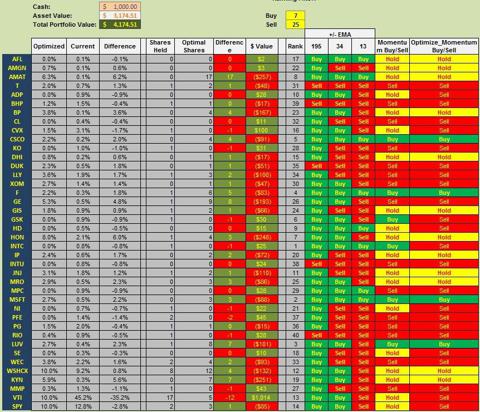
Task: Click the $ Value column header
Action: [262, 46]
